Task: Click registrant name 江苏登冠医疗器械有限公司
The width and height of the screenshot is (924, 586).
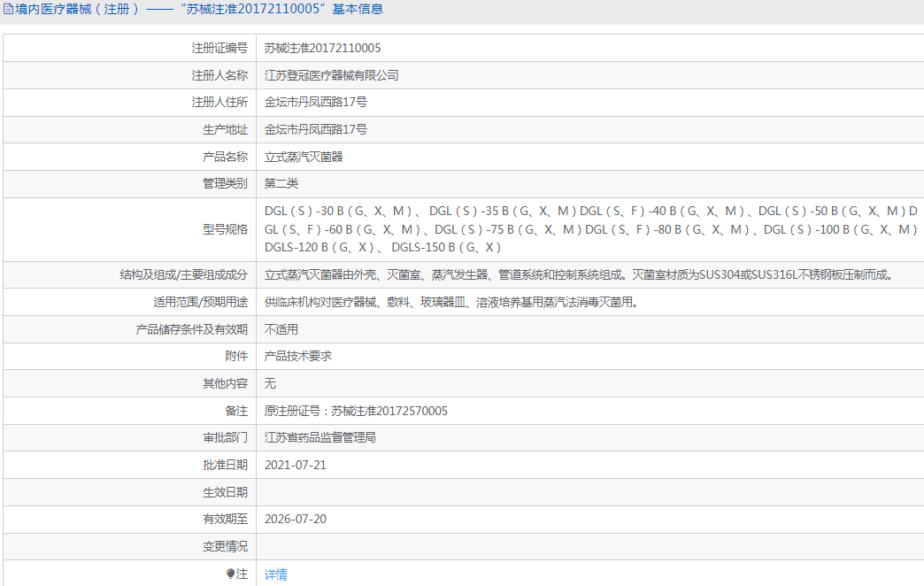Action: tap(331, 75)
